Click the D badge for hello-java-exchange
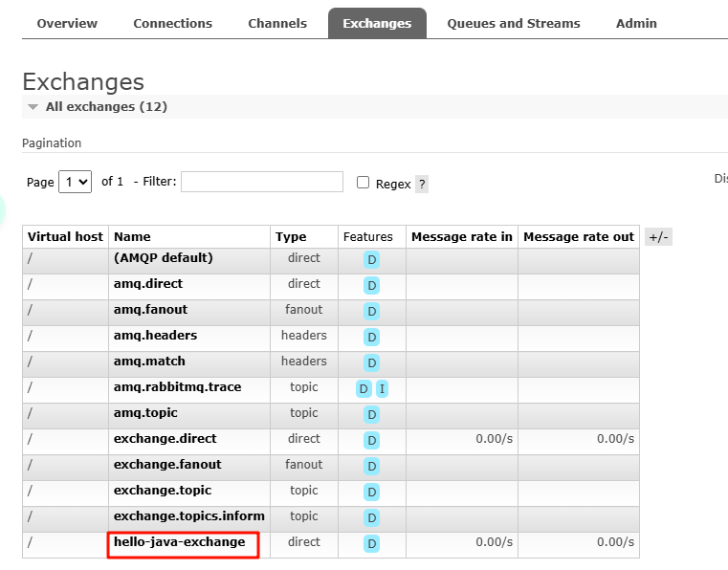 [x=371, y=543]
